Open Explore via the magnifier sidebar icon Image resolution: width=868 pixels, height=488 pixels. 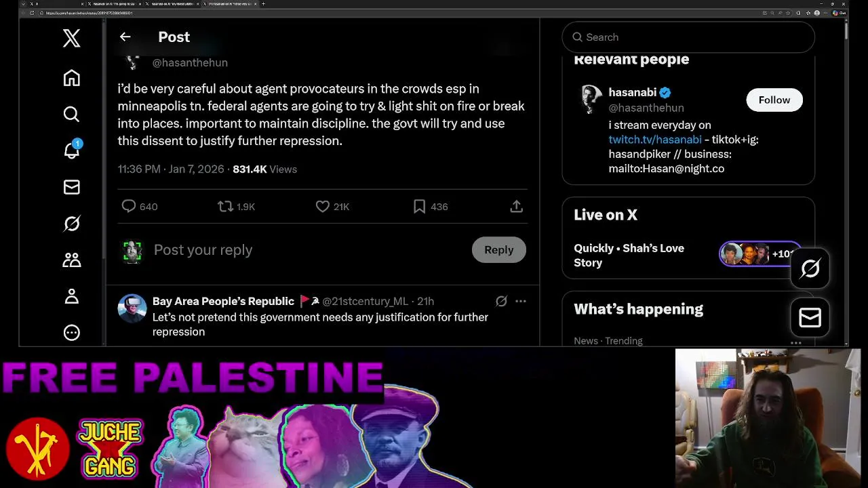[71, 114]
